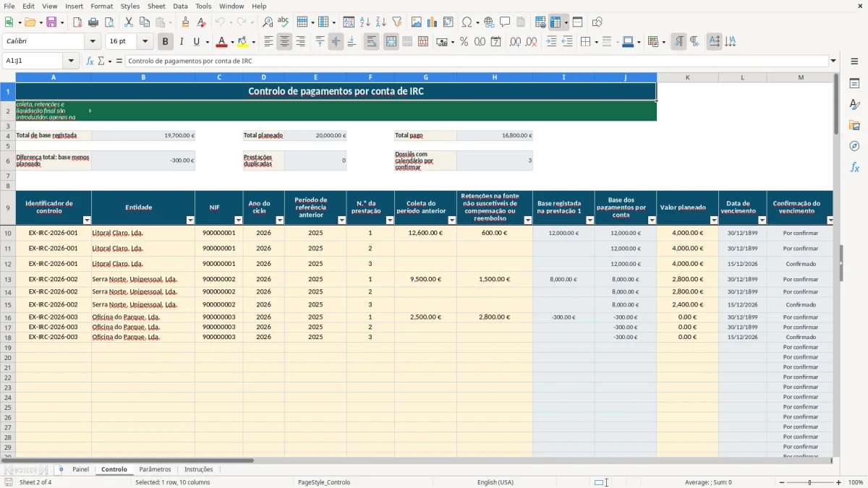Open Find and Replace from the toolbar
868x488 pixels.
tap(268, 22)
